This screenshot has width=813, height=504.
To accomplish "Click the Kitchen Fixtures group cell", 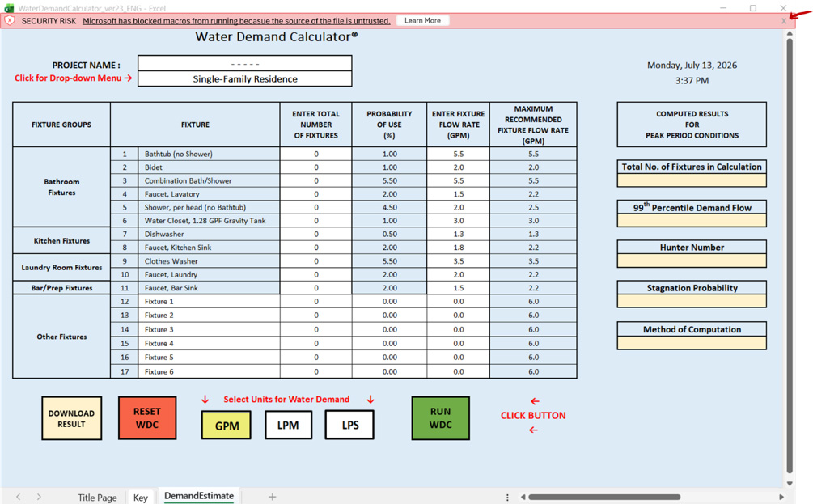I will pyautogui.click(x=61, y=241).
